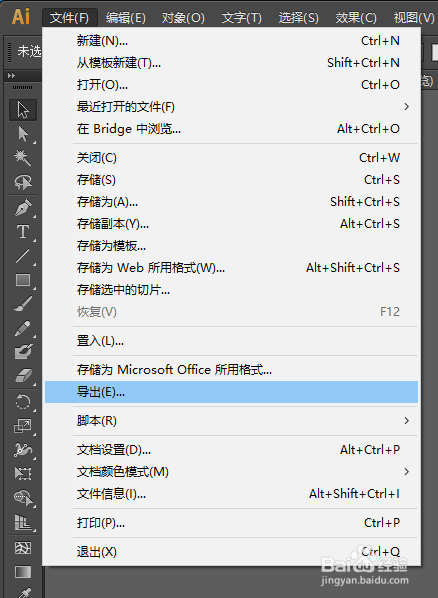Expand the tools panel with double arrows
The image size is (438, 598).
[11, 76]
